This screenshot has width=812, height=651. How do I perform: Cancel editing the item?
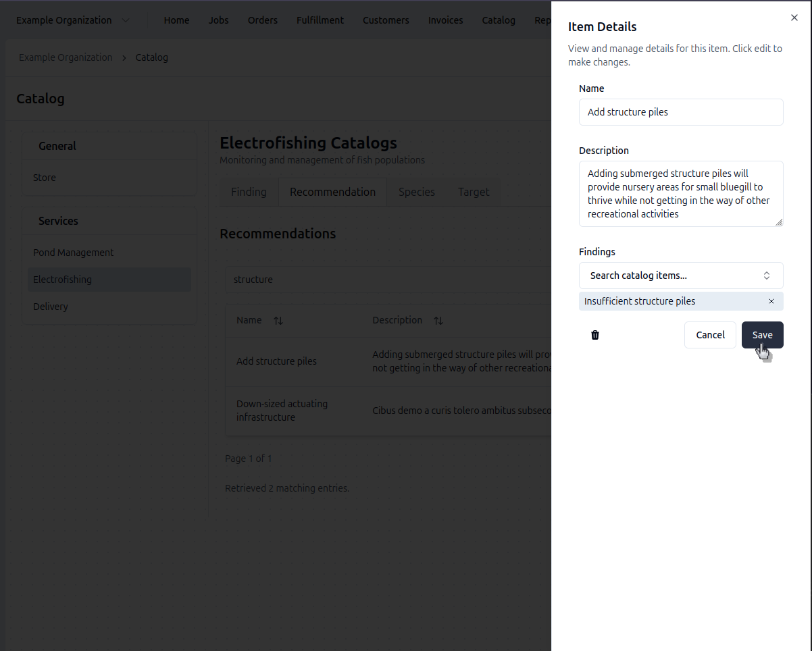[710, 335]
